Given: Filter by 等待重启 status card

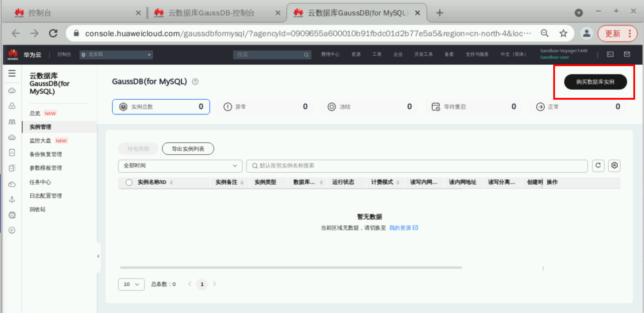Looking at the screenshot, I should click(474, 107).
